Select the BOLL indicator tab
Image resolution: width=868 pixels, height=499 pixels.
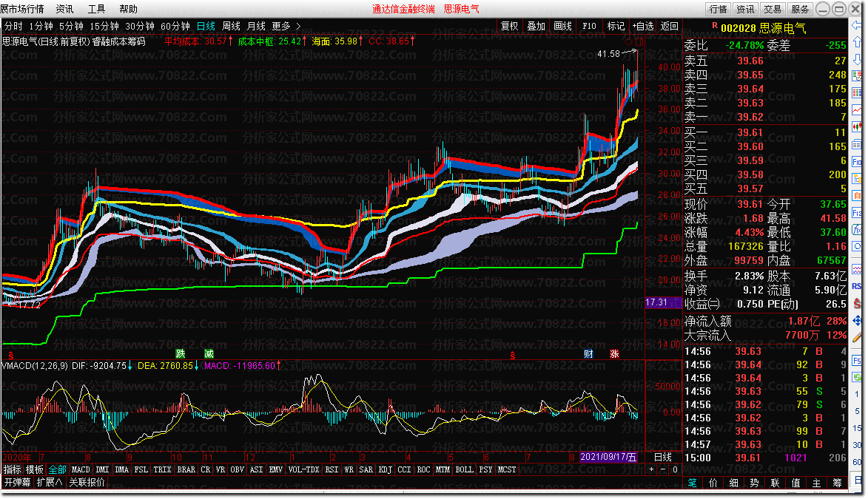(x=464, y=469)
